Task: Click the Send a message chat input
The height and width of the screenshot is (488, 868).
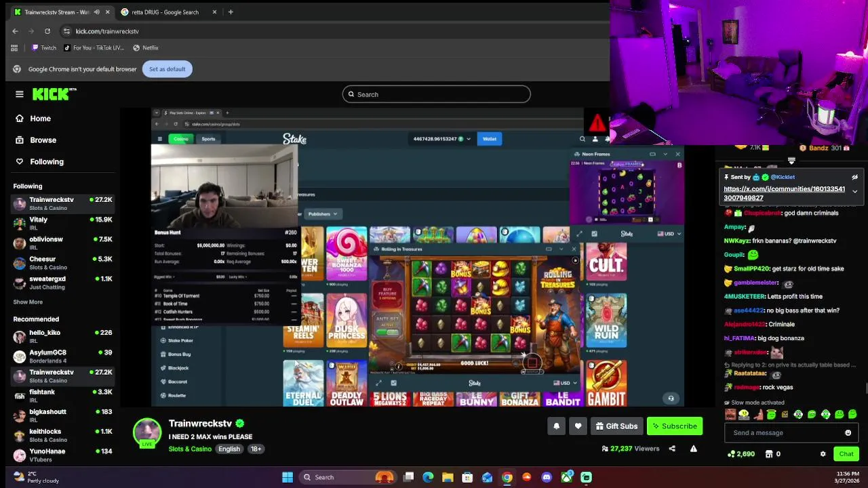Action: pyautogui.click(x=785, y=433)
